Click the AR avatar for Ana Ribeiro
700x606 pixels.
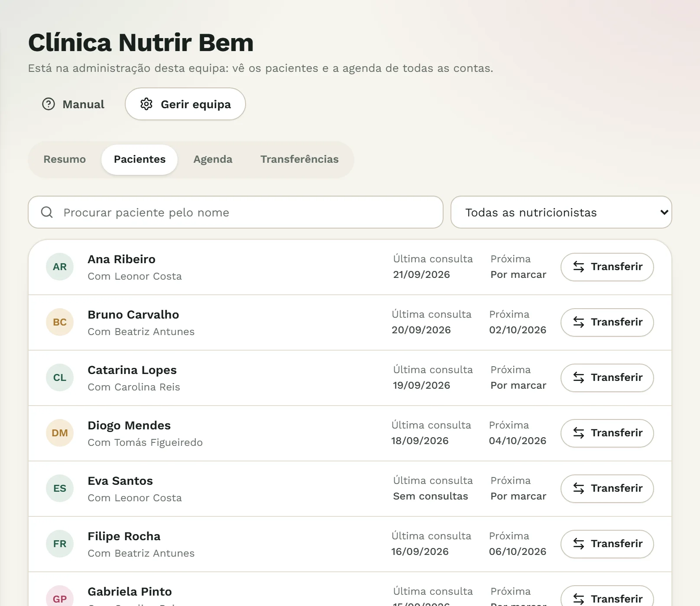(60, 267)
